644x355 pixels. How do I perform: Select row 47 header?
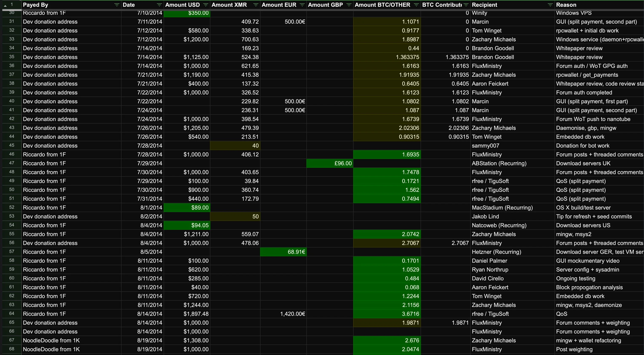point(12,163)
